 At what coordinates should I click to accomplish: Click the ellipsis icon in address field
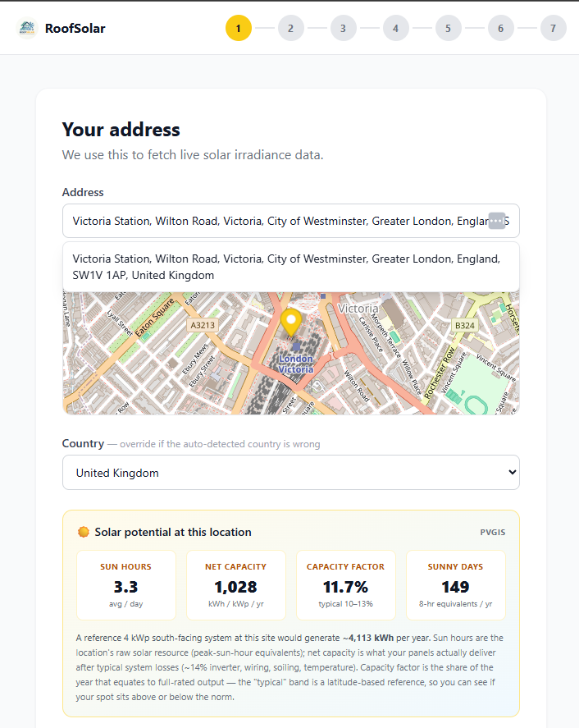pyautogui.click(x=497, y=221)
